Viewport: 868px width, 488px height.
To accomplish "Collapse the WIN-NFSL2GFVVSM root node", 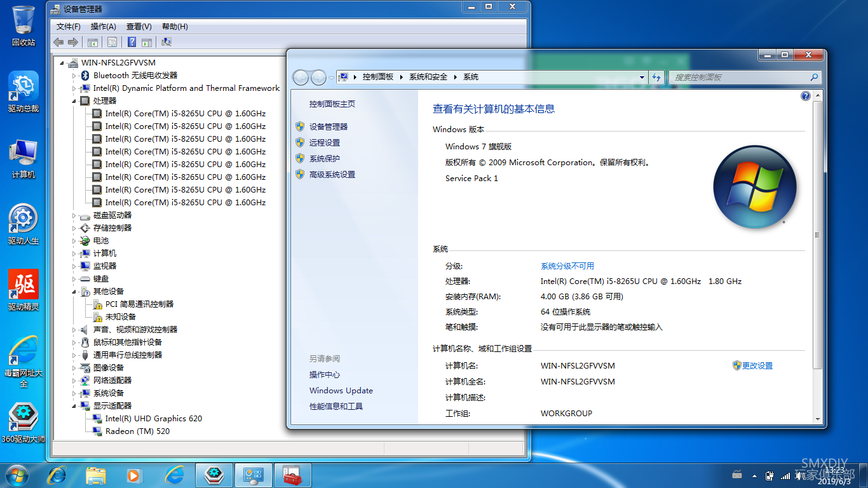I will tap(62, 63).
